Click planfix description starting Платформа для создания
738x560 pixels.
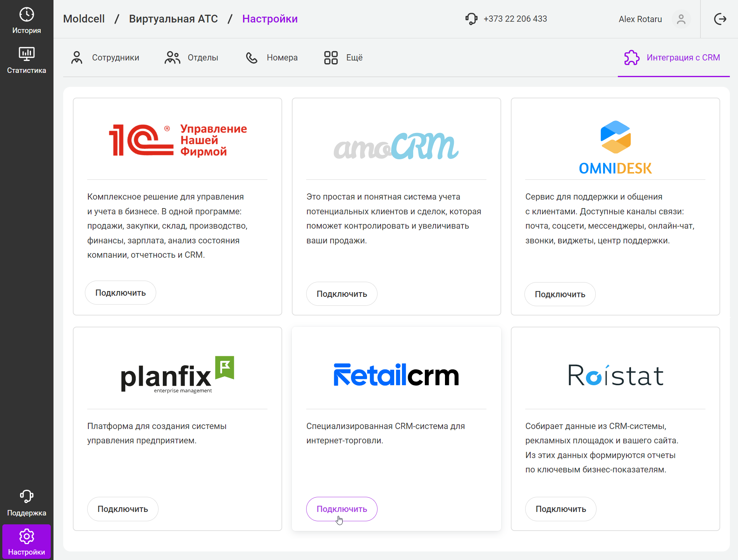click(157, 433)
